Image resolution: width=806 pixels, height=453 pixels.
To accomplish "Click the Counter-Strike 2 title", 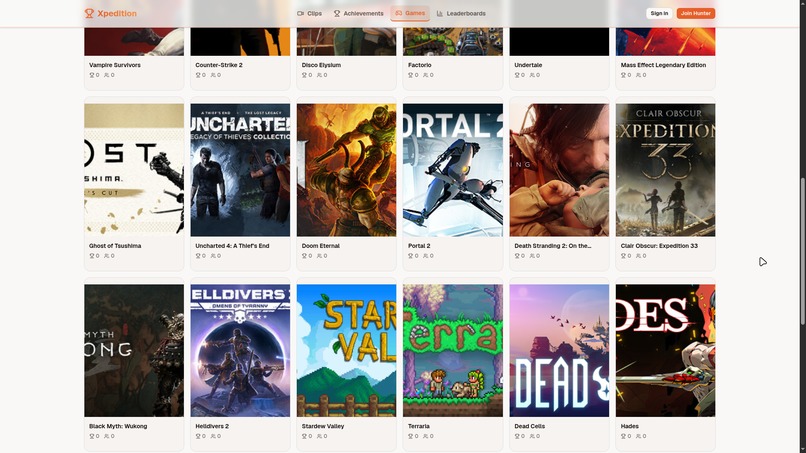I will point(219,65).
